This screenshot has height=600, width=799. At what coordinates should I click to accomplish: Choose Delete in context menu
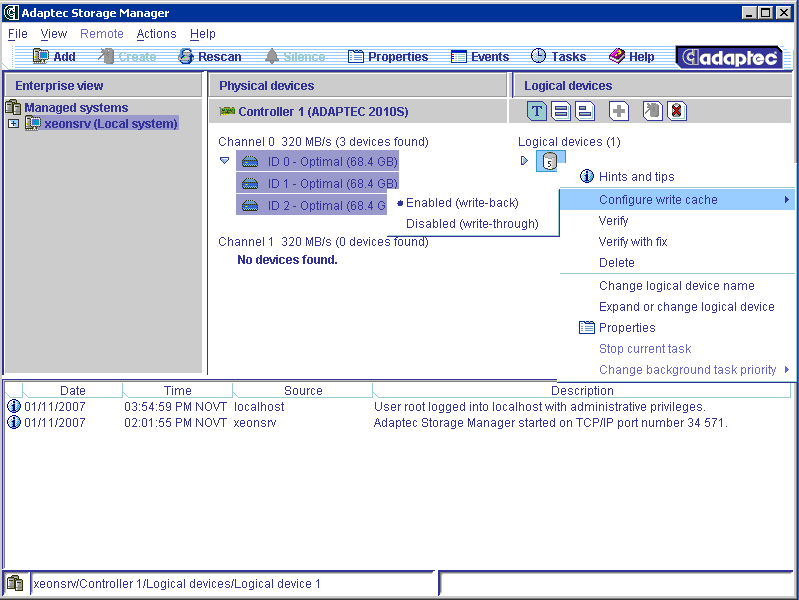tap(677, 263)
